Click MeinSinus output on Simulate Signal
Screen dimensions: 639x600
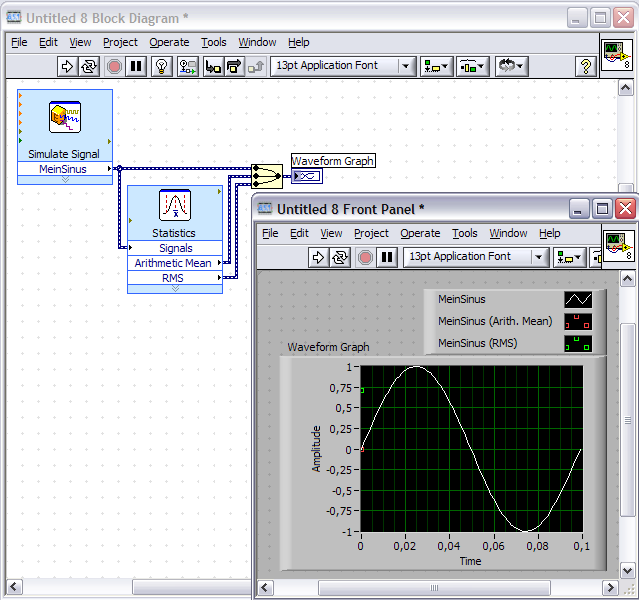tap(64, 169)
